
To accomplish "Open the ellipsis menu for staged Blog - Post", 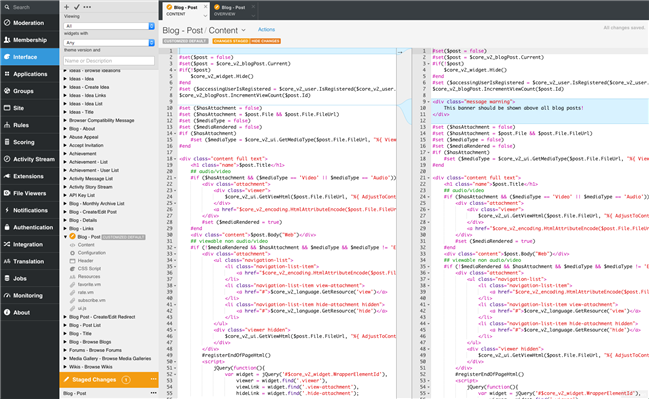I will 154,393.
